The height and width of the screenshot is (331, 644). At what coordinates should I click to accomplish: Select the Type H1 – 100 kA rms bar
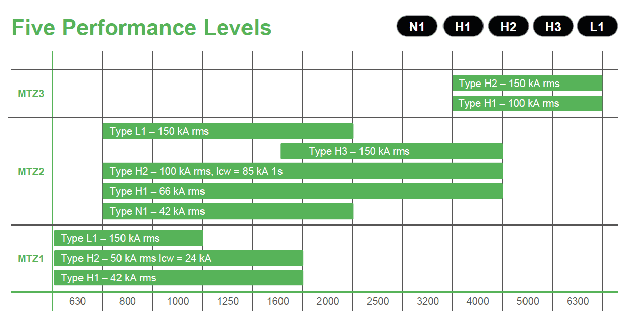tap(527, 104)
